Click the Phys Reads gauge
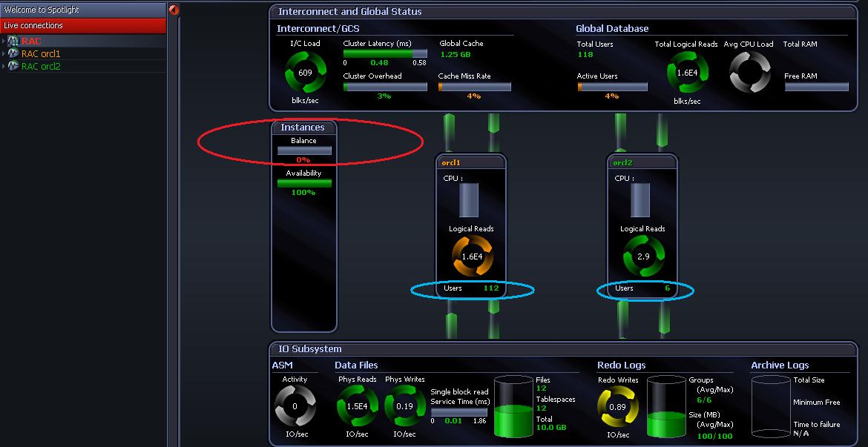Image resolution: width=868 pixels, height=447 pixels. tap(357, 406)
